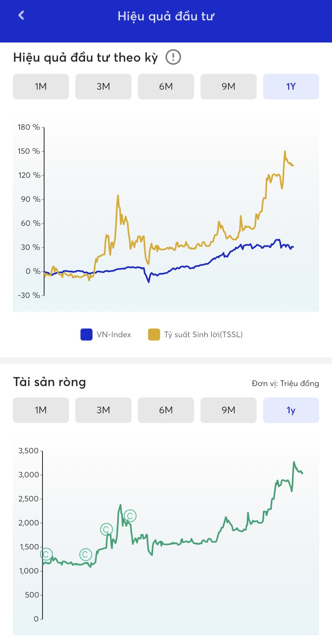332x644 pixels.
Task: Open info icon beside Hiệu quả đầu tư theo kỳ
Action: [x=173, y=57]
